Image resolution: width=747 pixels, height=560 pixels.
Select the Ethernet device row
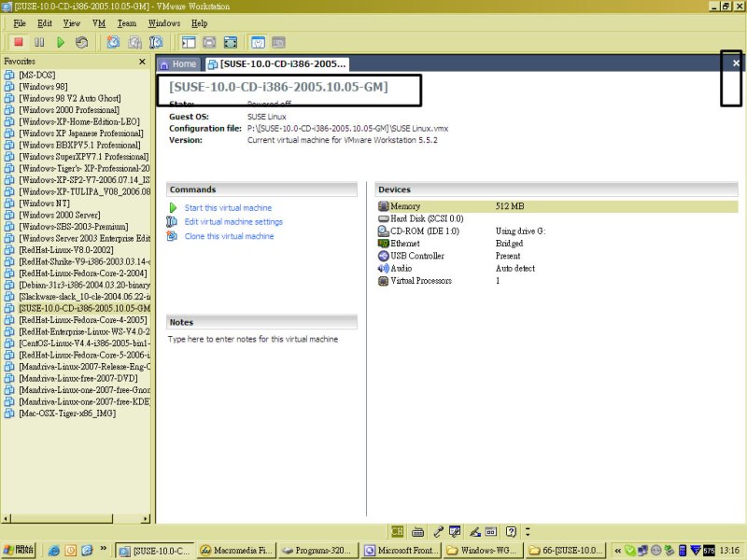(557, 244)
